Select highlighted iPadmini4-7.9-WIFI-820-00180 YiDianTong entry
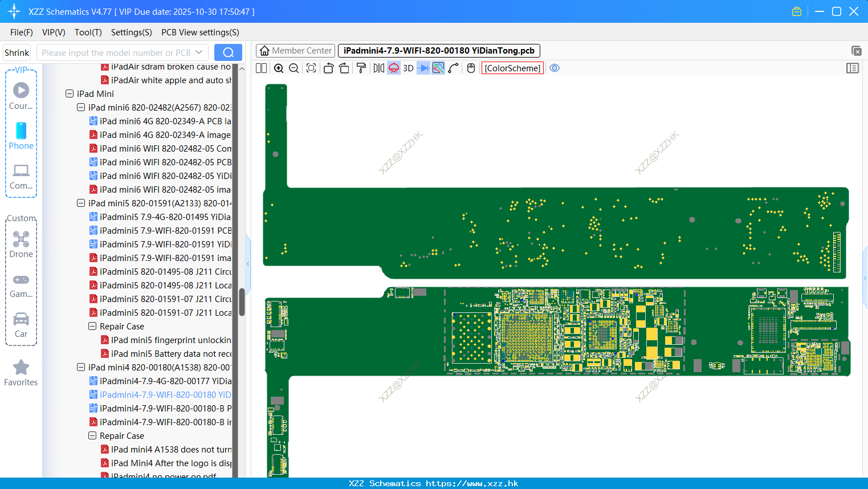 161,394
